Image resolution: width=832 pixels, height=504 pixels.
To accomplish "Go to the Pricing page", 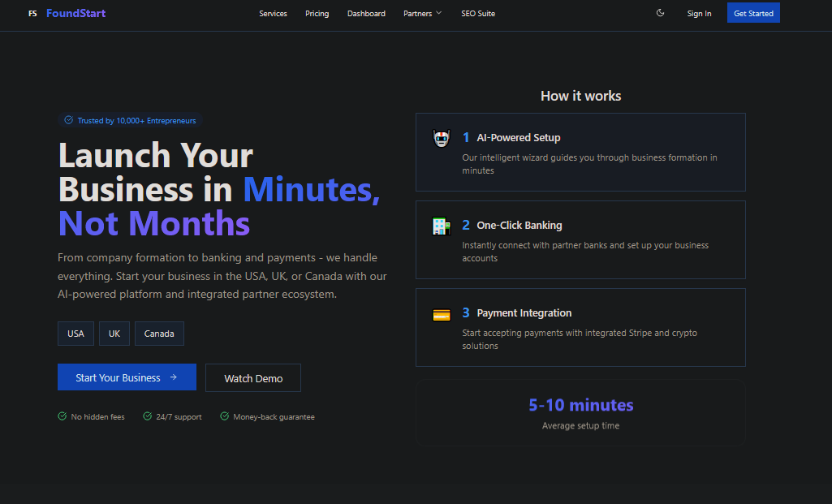I will click(317, 13).
